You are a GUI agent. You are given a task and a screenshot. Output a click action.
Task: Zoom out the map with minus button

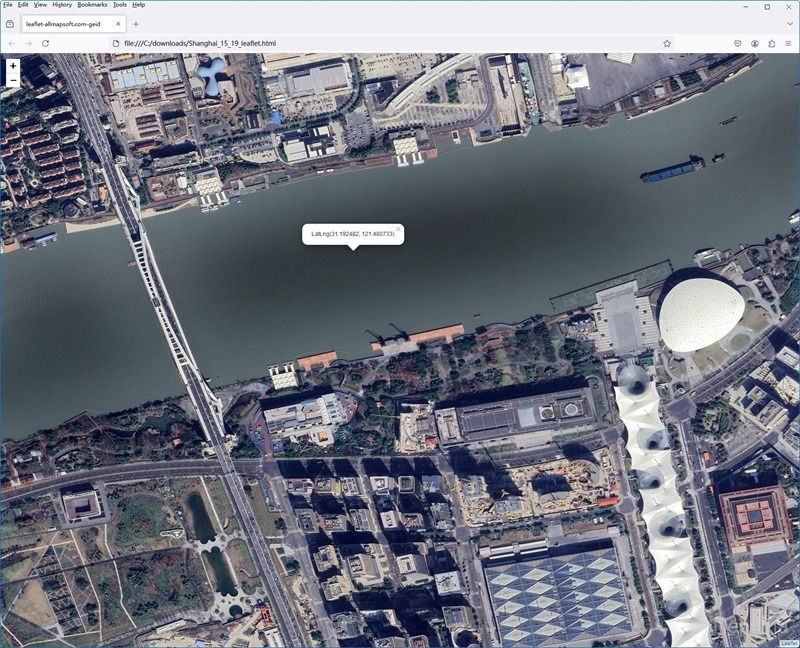pyautogui.click(x=13, y=81)
